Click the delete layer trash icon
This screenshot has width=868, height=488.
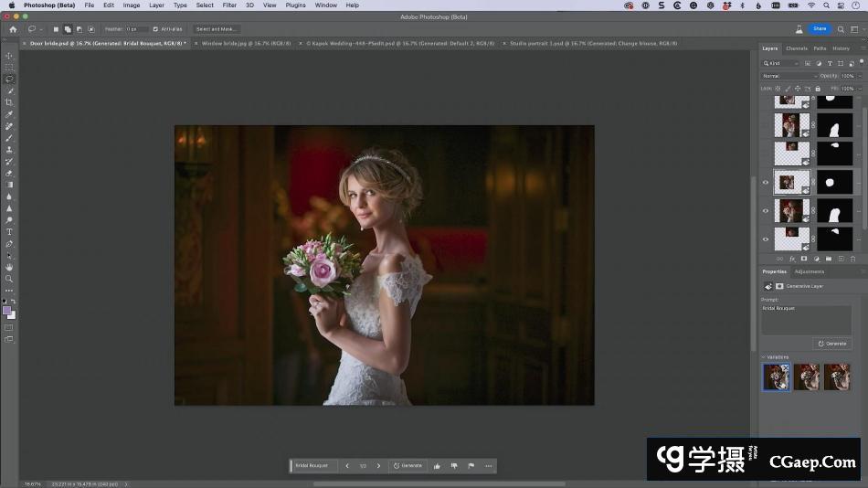(x=853, y=259)
